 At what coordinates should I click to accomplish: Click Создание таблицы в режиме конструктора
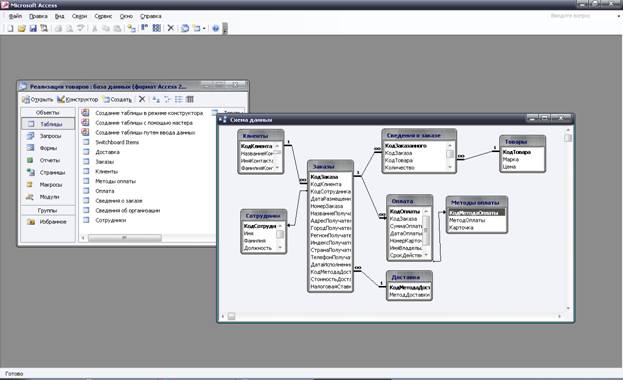click(x=149, y=113)
